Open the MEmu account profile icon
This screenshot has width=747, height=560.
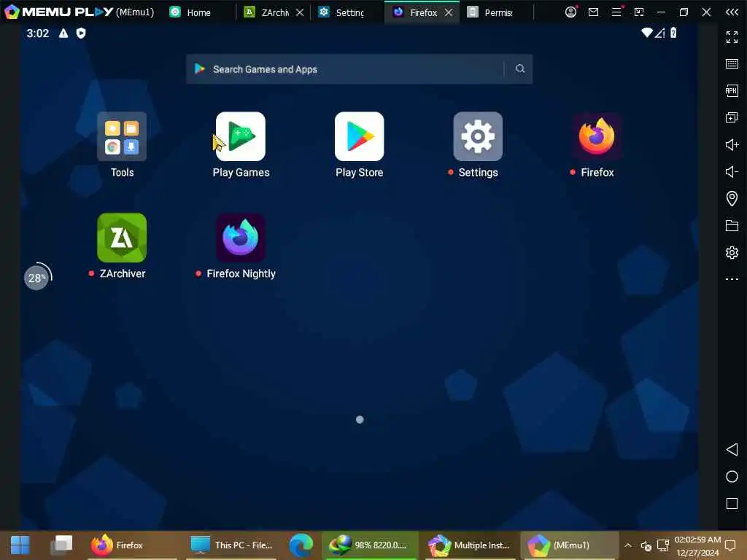570,12
